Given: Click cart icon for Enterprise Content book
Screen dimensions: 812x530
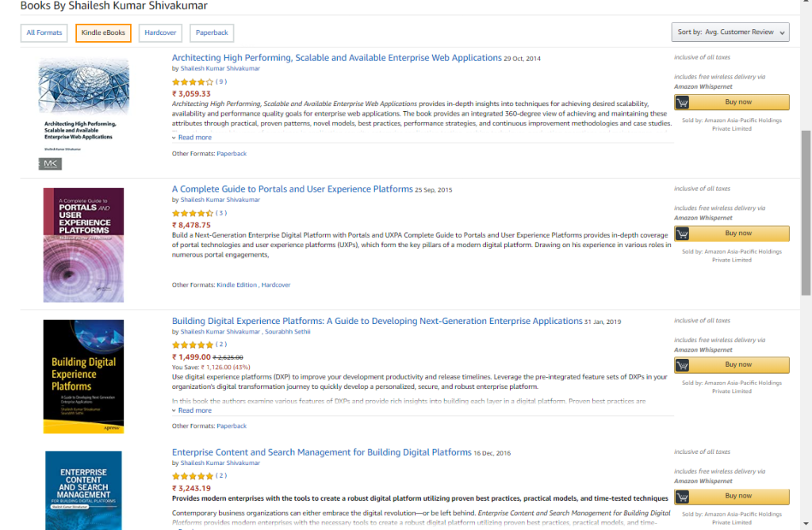Looking at the screenshot, I should point(682,497).
